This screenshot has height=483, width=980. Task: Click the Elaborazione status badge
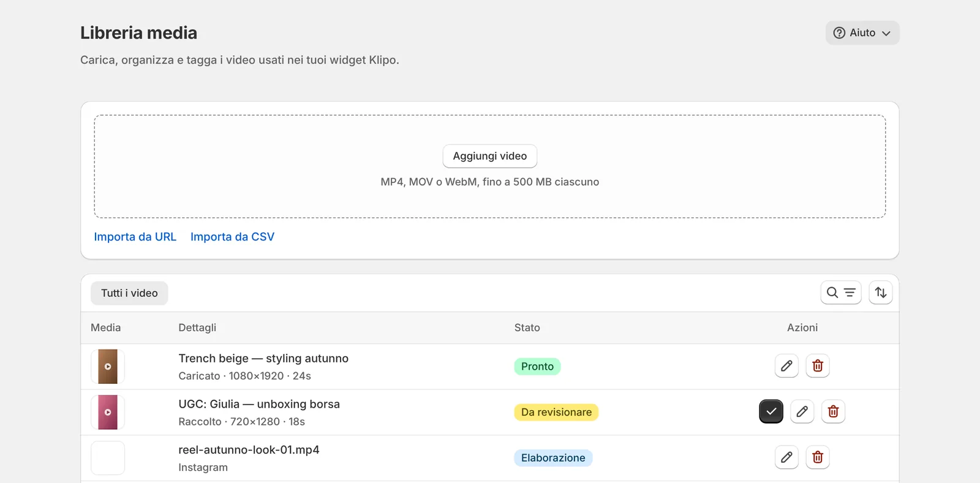coord(553,458)
